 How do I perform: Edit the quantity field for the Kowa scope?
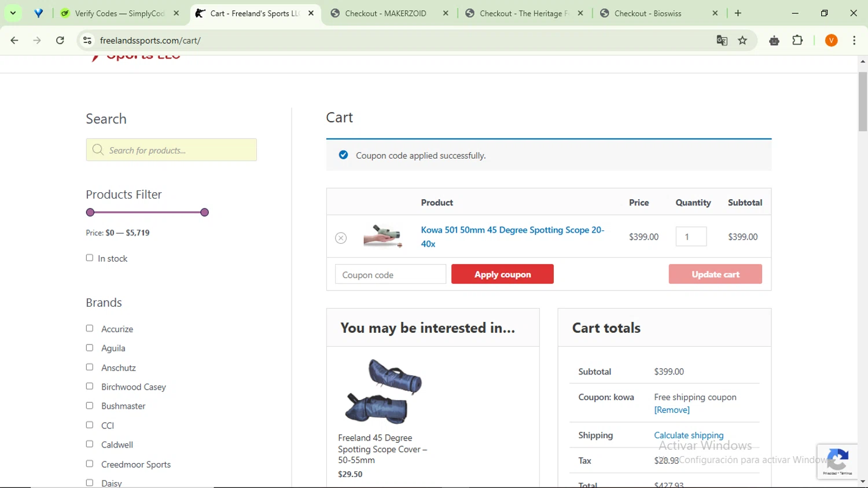[691, 236]
